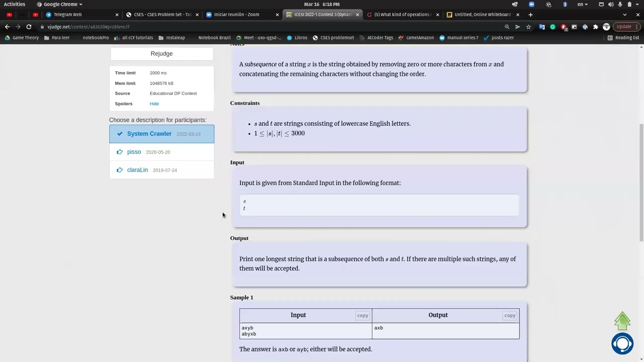Screen dimensions: 644x362
Task: Copy the sample Input
Action: [363, 316]
